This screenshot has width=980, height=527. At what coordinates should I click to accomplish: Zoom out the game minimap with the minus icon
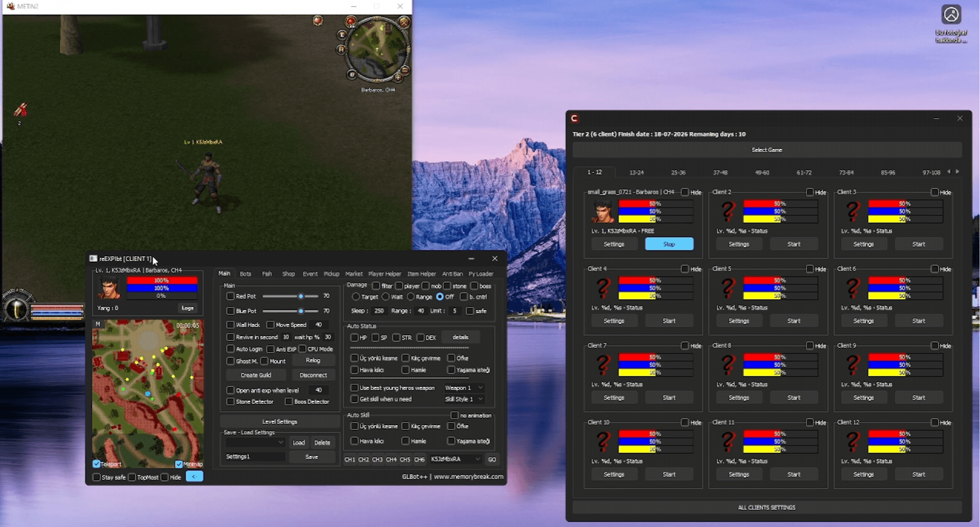click(x=405, y=71)
